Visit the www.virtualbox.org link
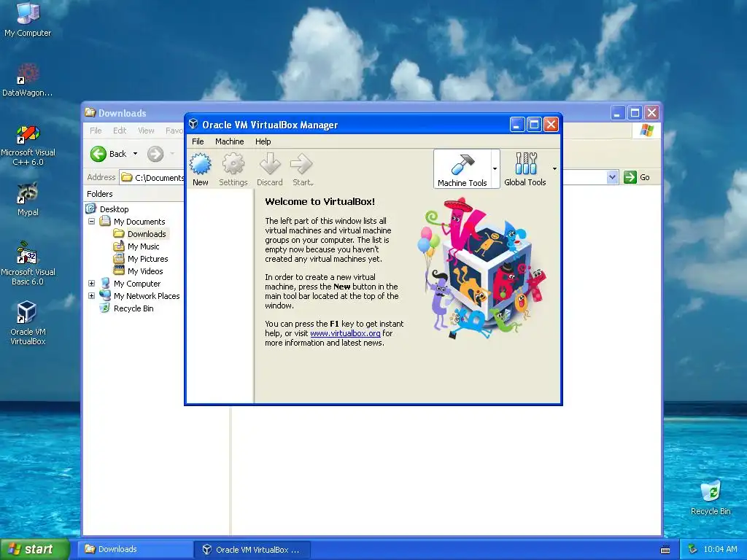This screenshot has width=747, height=560. [345, 333]
